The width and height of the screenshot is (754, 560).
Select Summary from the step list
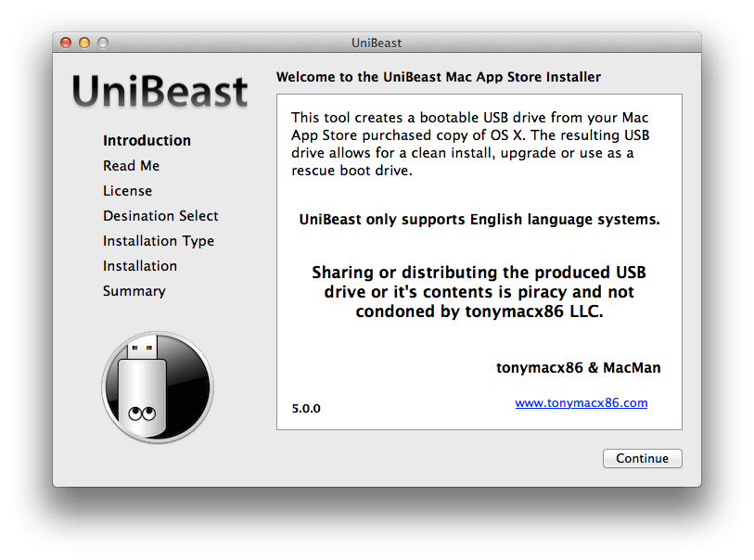pyautogui.click(x=134, y=290)
